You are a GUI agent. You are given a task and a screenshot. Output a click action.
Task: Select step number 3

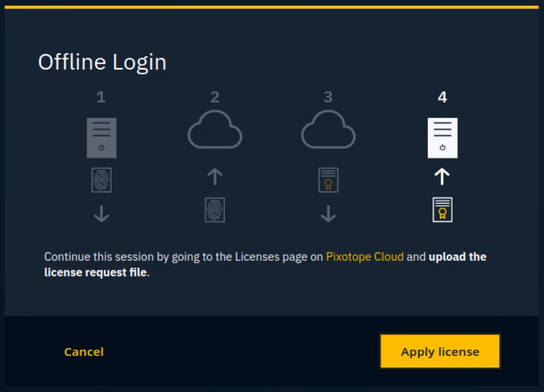[x=328, y=97]
